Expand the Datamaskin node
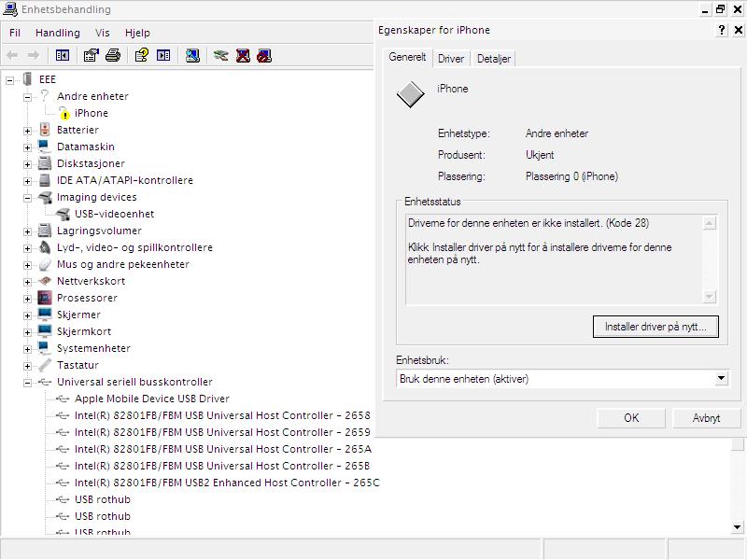The height and width of the screenshot is (560, 747). click(27, 147)
